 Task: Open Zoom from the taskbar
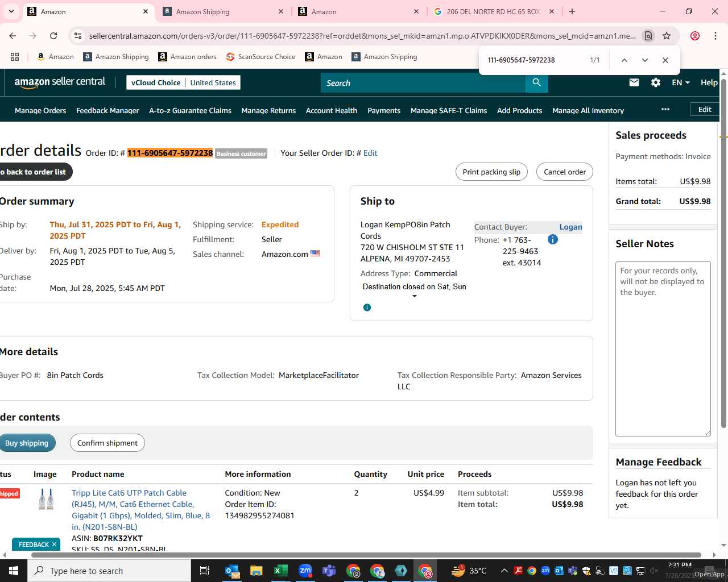tap(305, 571)
